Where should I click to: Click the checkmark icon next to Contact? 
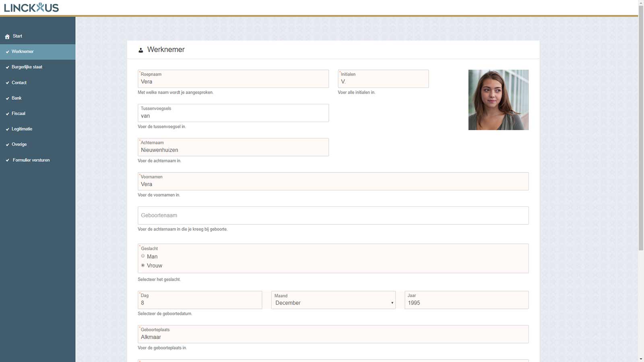click(x=7, y=83)
